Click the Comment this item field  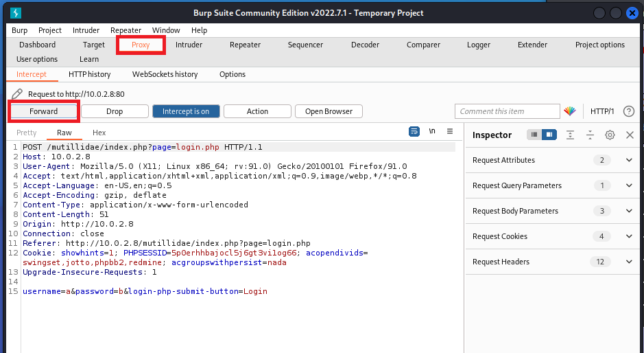pyautogui.click(x=508, y=111)
